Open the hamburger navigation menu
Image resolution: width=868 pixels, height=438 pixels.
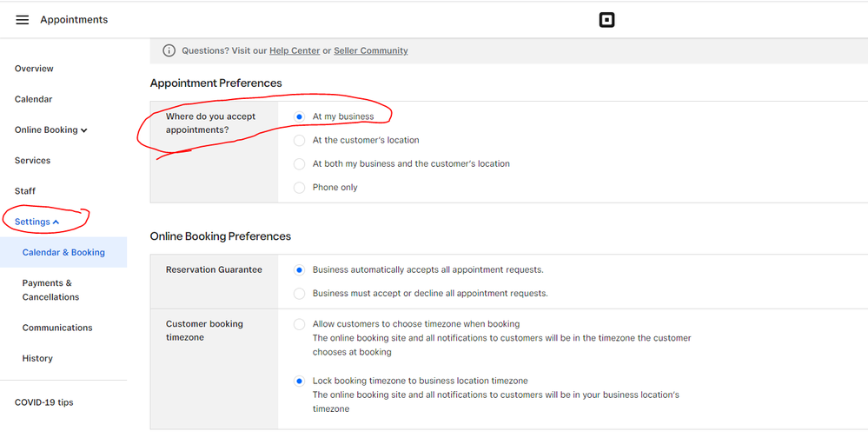click(x=22, y=20)
